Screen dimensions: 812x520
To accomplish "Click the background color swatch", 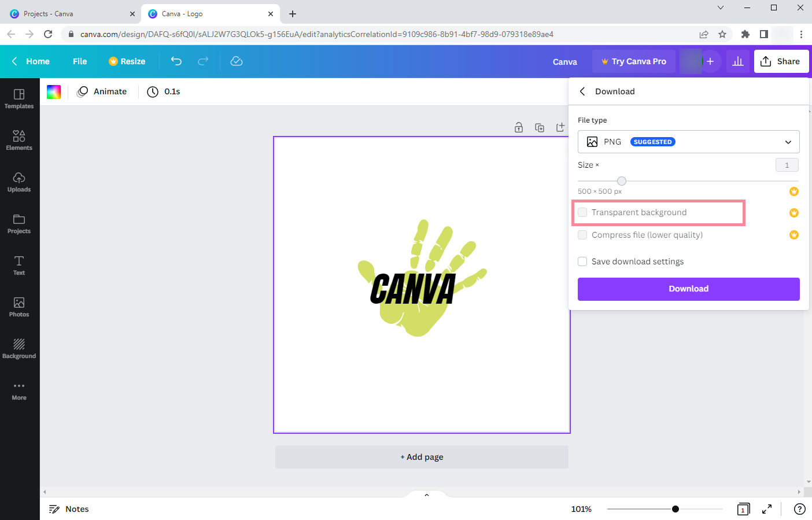I will coord(54,91).
